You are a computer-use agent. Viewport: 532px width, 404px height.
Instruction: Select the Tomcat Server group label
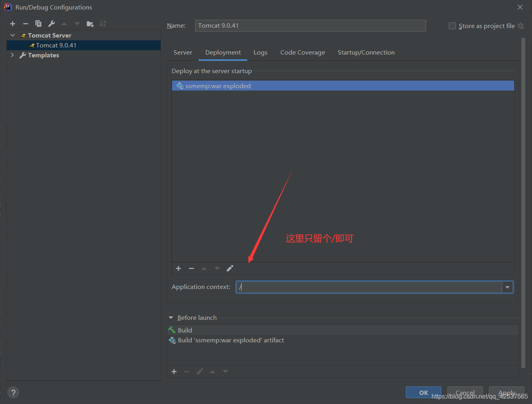(49, 36)
